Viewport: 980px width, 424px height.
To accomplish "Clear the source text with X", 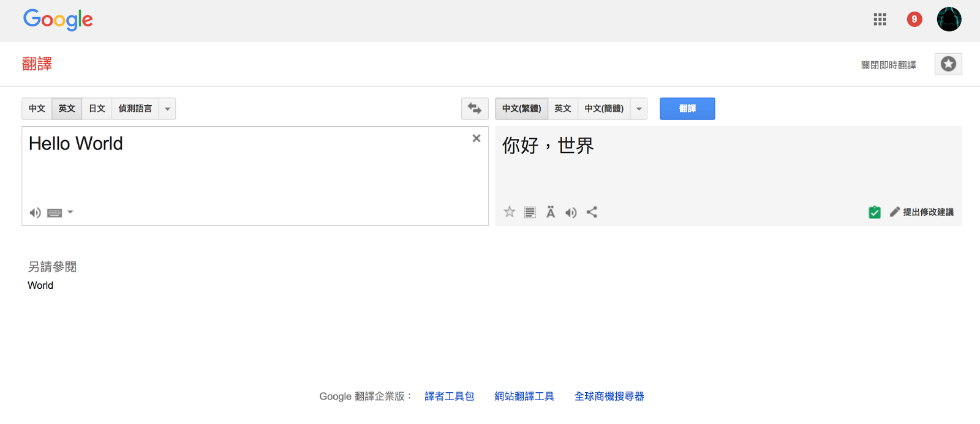I will pos(477,138).
